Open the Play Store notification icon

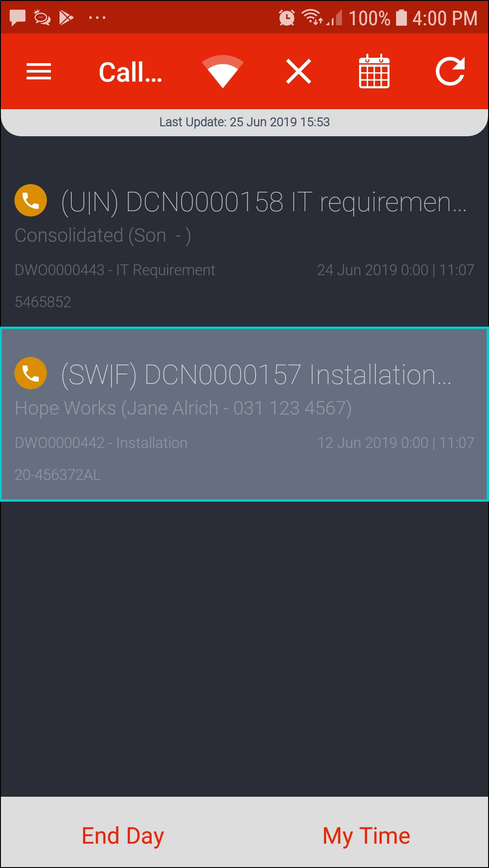(67, 18)
